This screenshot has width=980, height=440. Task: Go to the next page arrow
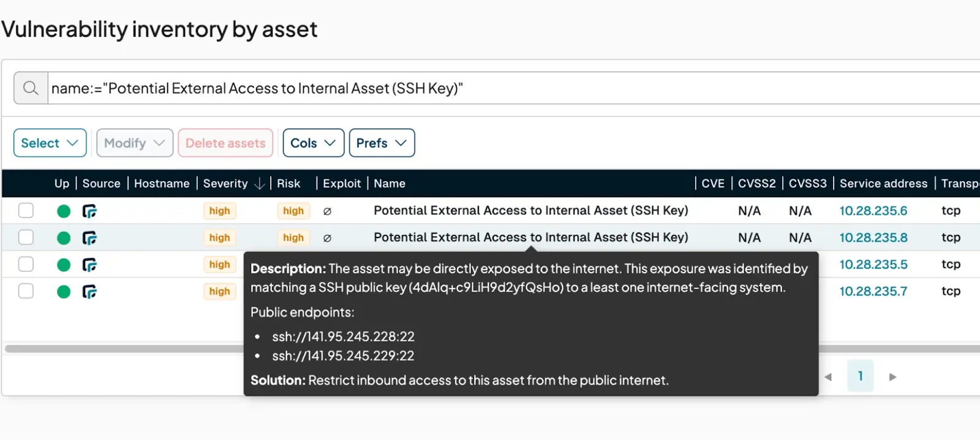[x=892, y=377]
